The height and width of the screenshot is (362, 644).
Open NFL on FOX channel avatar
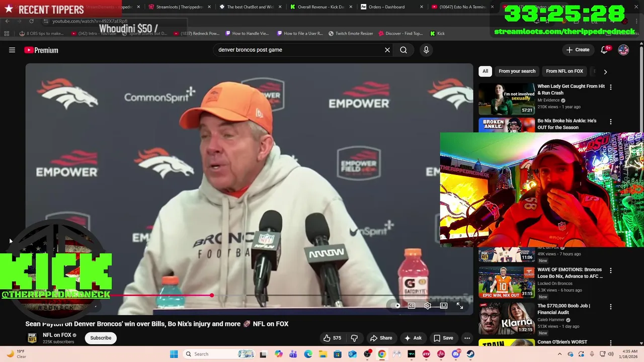[32, 338]
